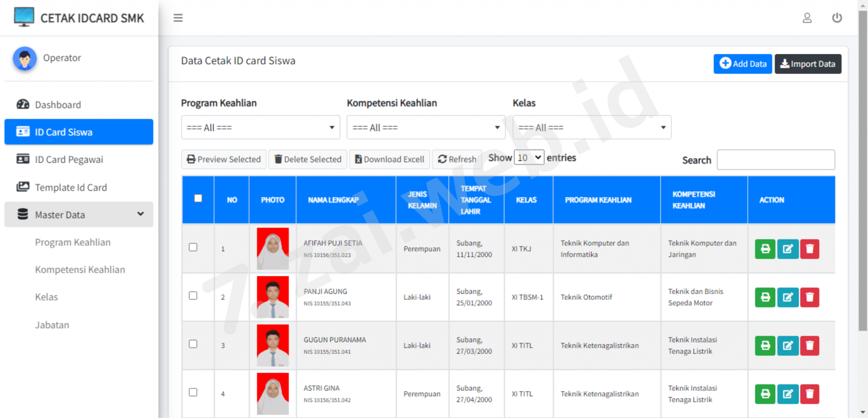Print Astri Gina's ID card

764,394
